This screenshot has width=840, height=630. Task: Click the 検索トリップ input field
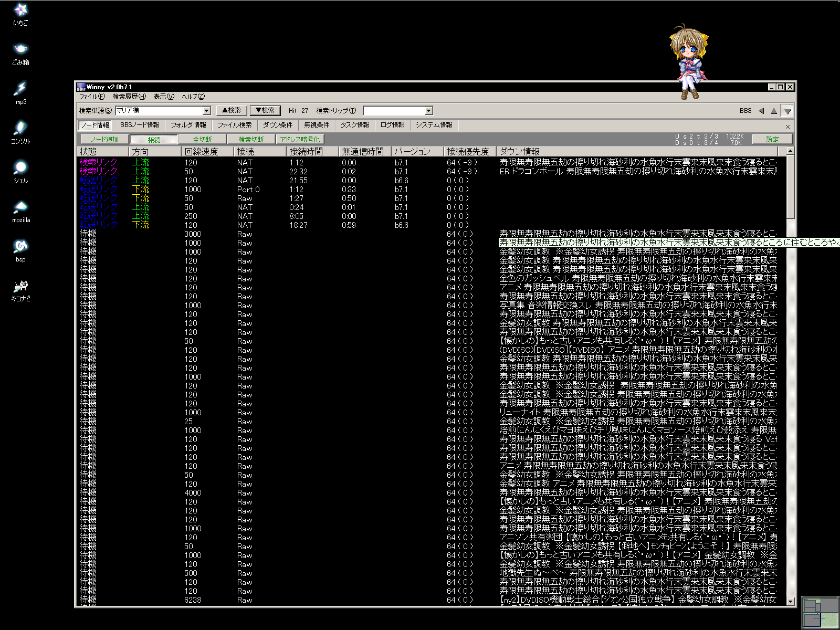394,111
